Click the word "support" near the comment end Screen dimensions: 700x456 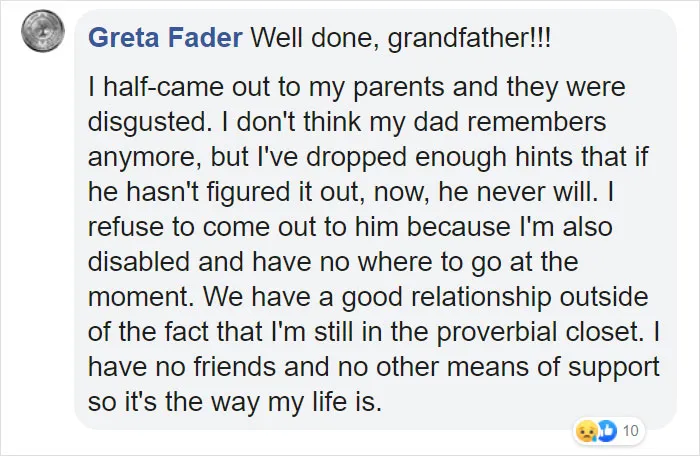[614, 369]
